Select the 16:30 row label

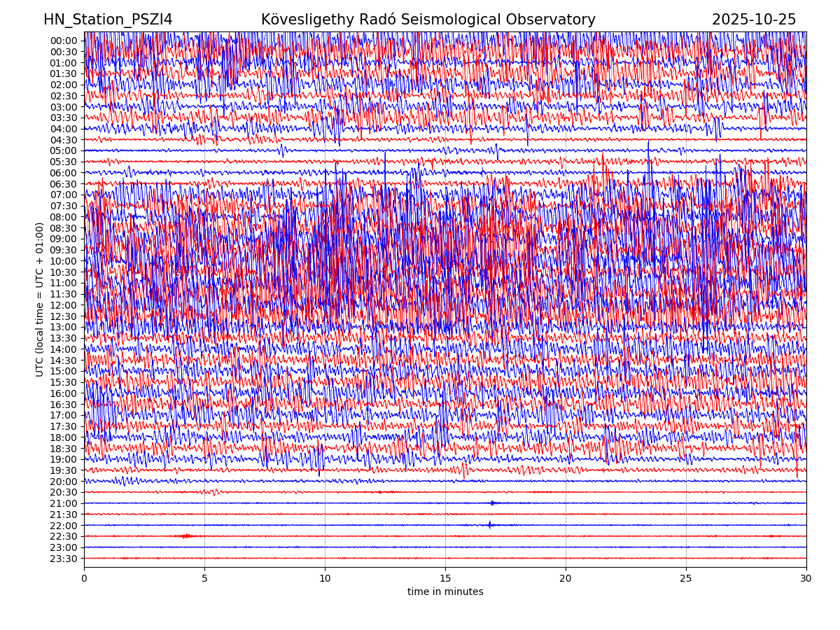pyautogui.click(x=64, y=405)
